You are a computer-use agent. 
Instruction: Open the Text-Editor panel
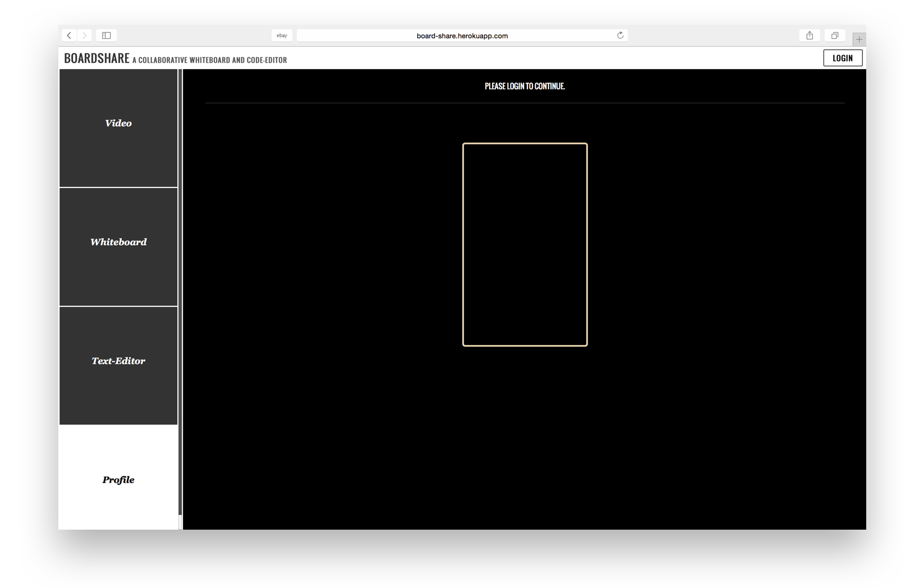(x=118, y=366)
